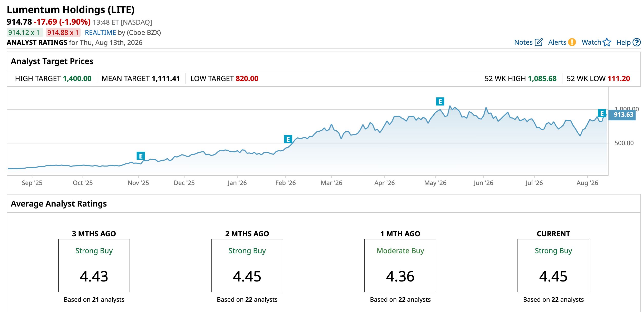Screen dimensions: 644x312
Task: Click the Apr '26 axis label
Action: pyautogui.click(x=384, y=183)
